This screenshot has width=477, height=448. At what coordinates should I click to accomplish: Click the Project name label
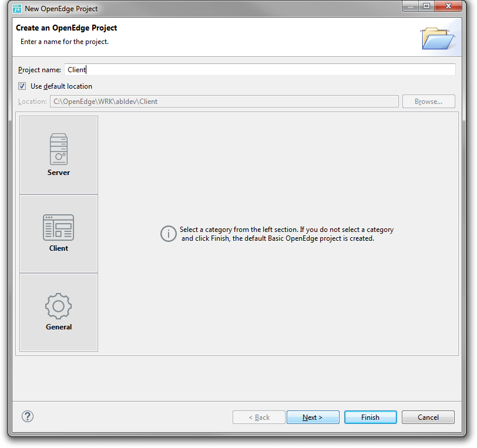pyautogui.click(x=39, y=70)
